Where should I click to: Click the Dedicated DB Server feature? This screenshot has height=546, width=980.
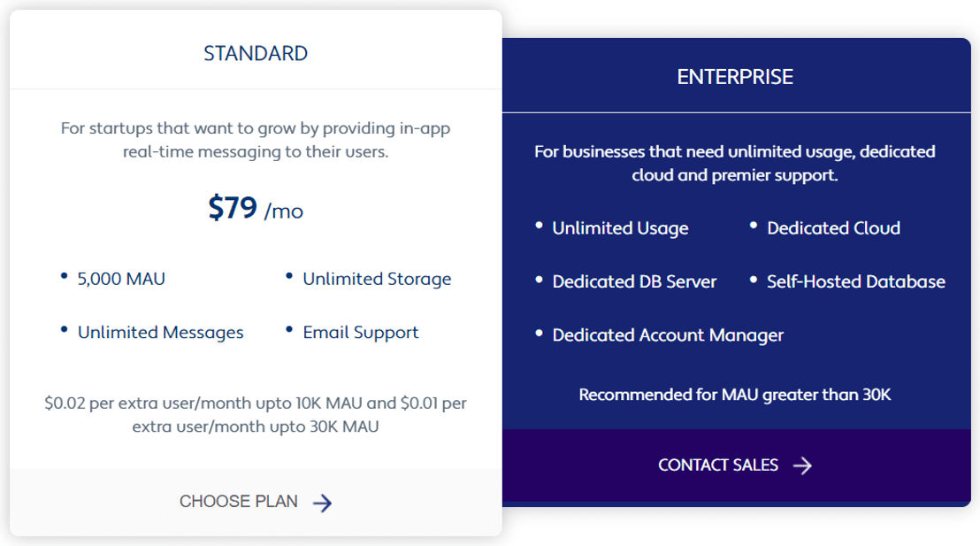click(x=634, y=281)
